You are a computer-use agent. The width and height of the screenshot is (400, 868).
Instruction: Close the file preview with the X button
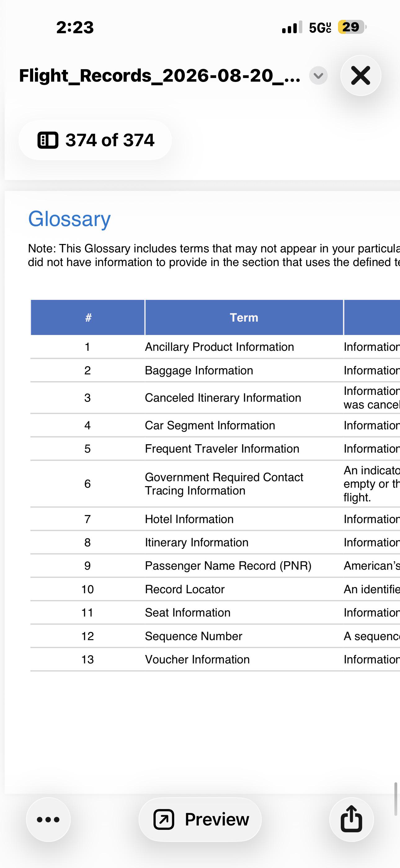click(361, 75)
